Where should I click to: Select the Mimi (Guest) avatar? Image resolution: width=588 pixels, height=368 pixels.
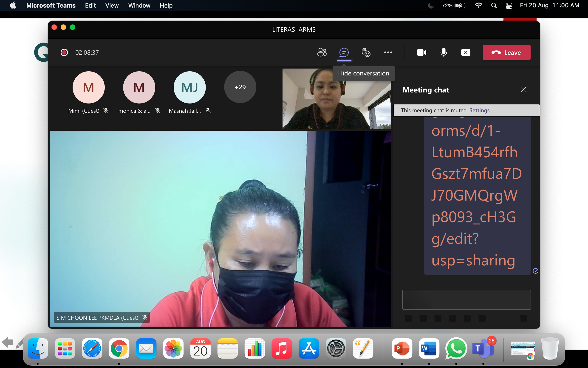tap(88, 87)
